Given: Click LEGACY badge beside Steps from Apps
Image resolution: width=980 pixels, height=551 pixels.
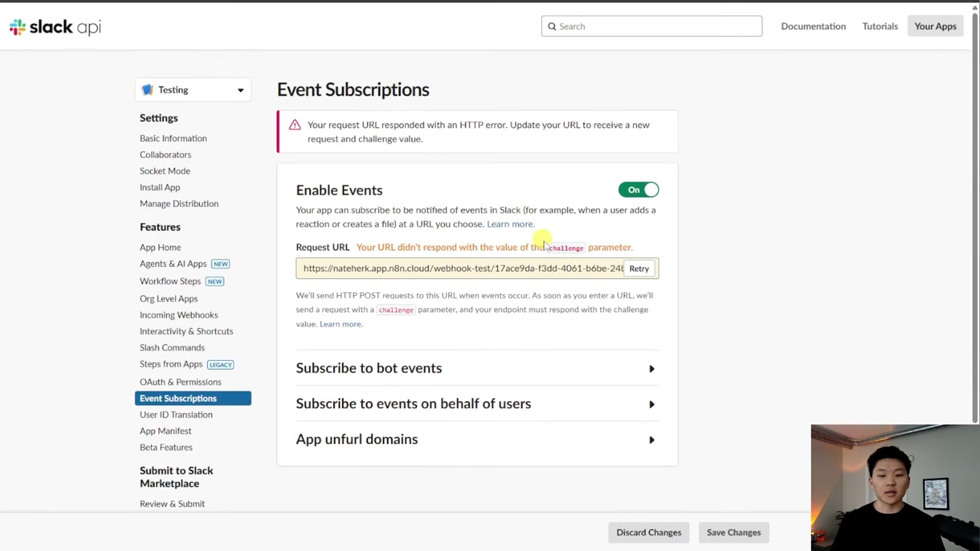Looking at the screenshot, I should coord(220,364).
